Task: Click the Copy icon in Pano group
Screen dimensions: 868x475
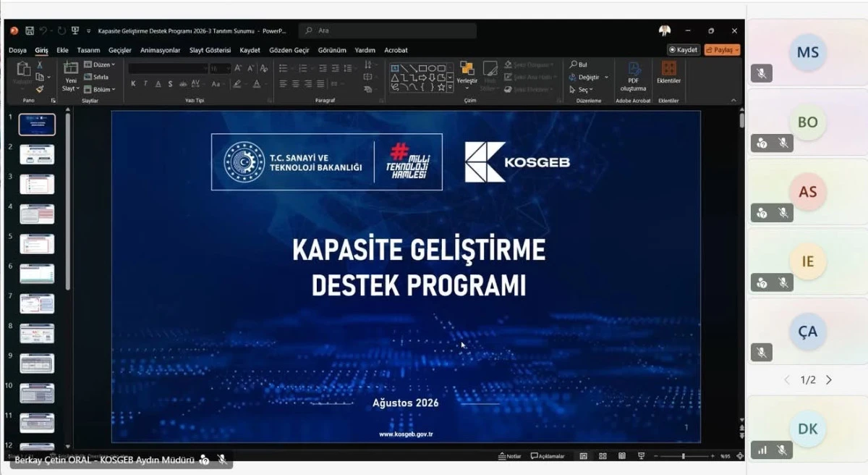Action: [40, 77]
